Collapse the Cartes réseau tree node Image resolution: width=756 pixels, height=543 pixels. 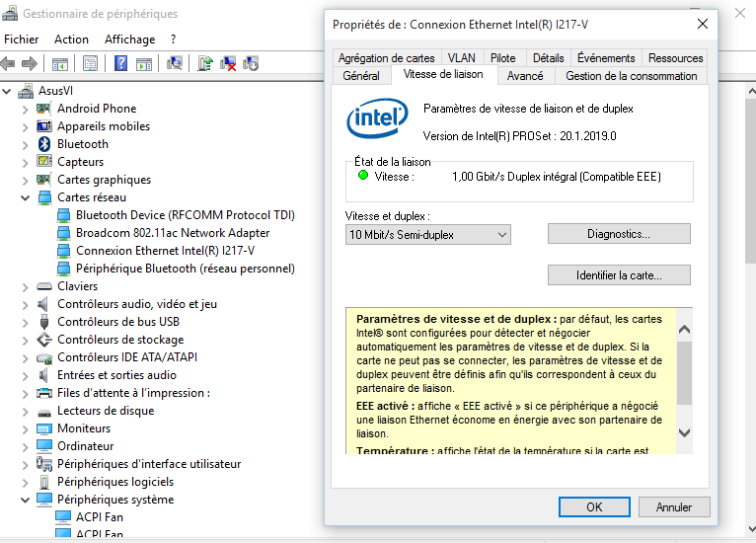coord(26,197)
